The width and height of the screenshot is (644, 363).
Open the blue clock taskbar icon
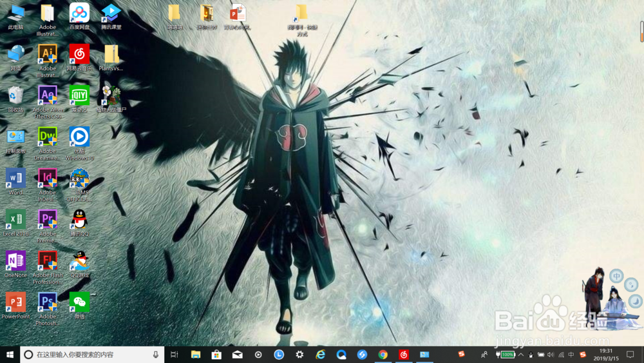click(x=279, y=355)
